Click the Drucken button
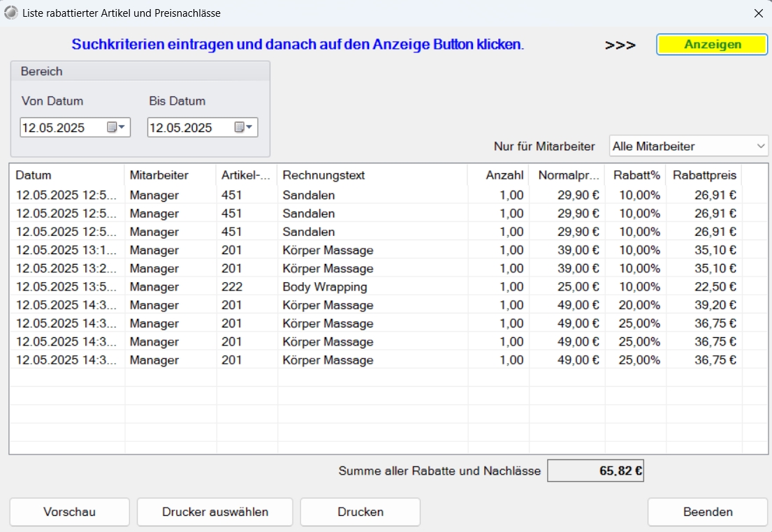Image resolution: width=772 pixels, height=532 pixels. pyautogui.click(x=360, y=512)
